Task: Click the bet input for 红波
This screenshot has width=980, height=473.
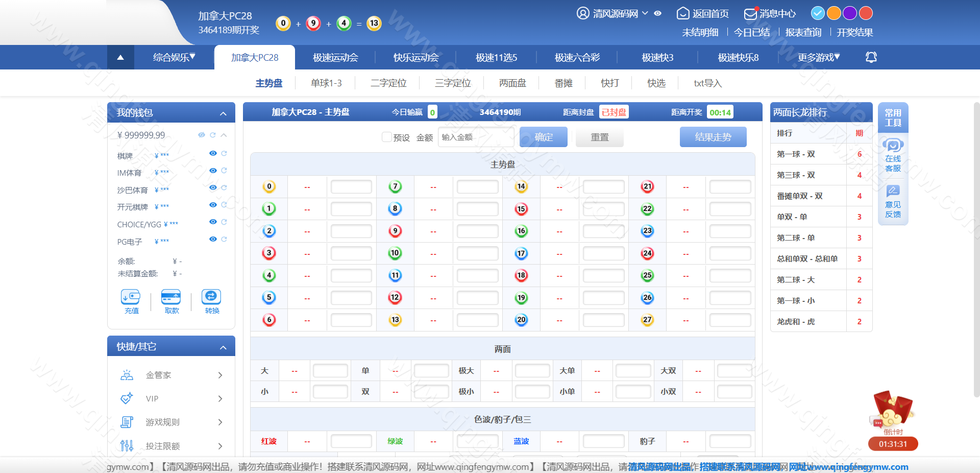Action: pyautogui.click(x=351, y=441)
